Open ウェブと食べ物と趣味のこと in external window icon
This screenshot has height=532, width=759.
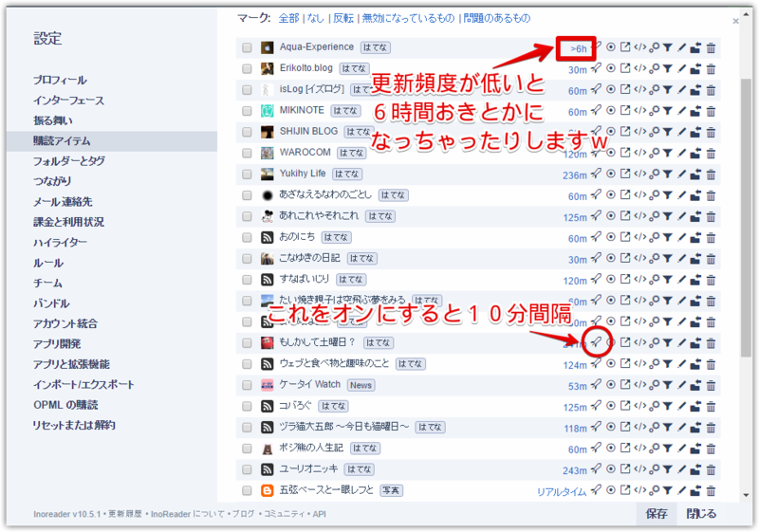click(625, 364)
